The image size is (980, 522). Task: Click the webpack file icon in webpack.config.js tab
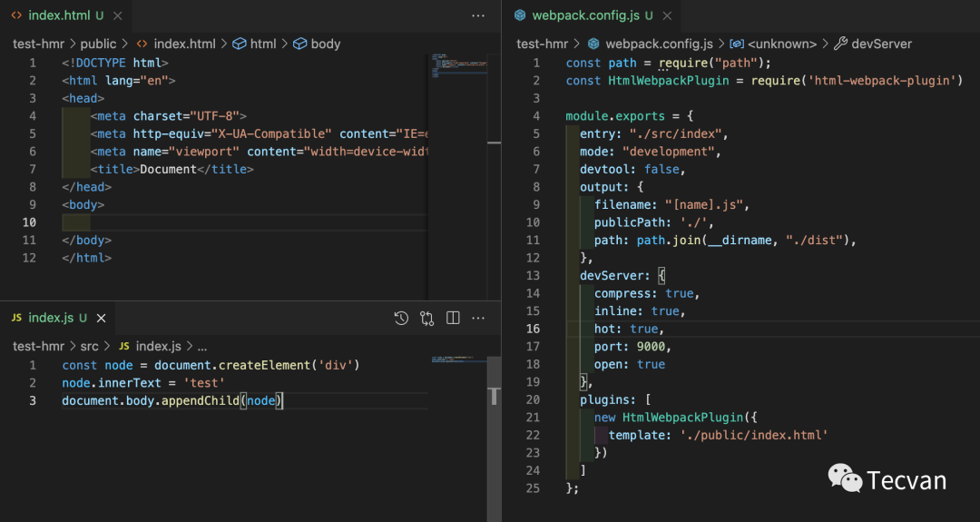pos(520,15)
